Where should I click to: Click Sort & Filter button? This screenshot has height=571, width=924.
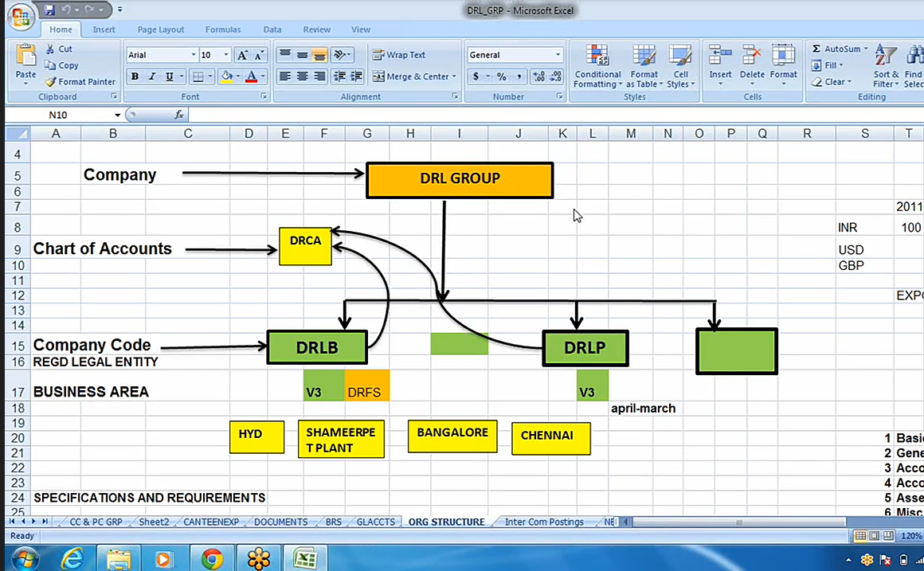[x=886, y=67]
